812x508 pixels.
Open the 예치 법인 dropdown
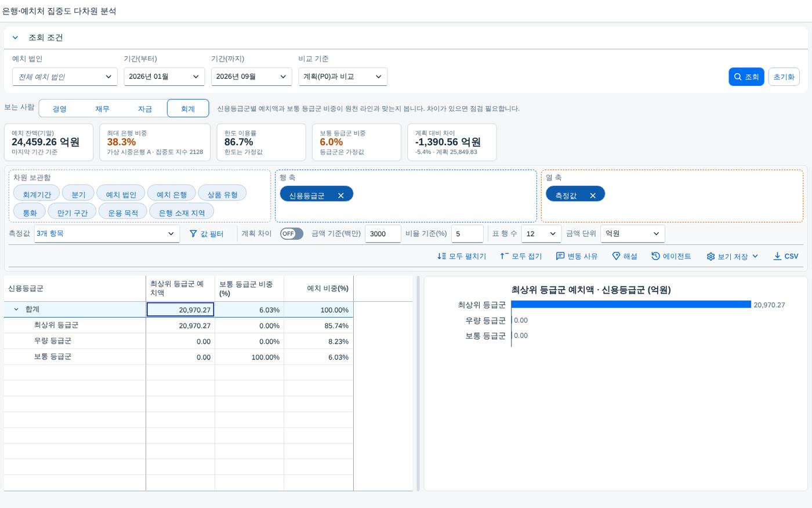click(65, 77)
